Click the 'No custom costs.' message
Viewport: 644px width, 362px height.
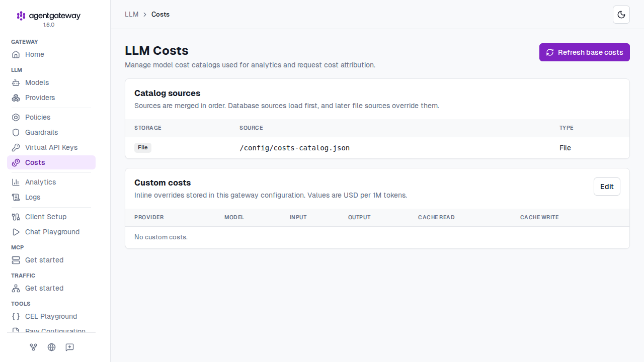161,237
